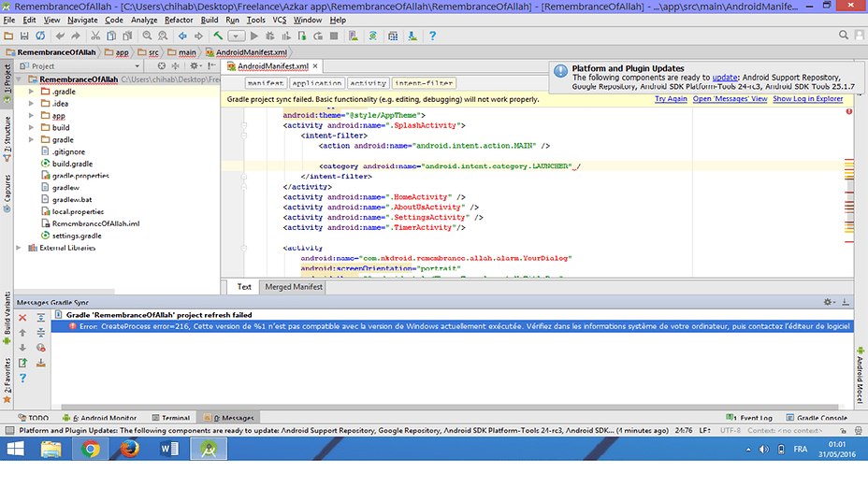
Task: Click the AVD Manager icon
Action: click(354, 36)
